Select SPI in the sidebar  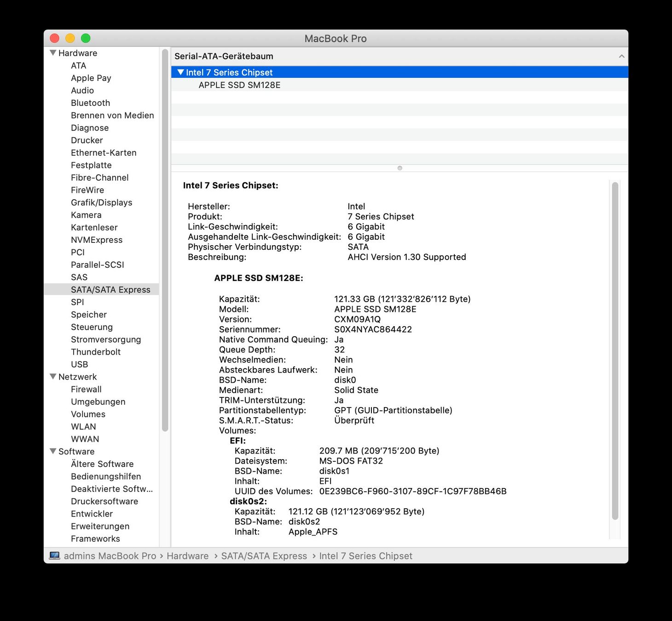(77, 302)
